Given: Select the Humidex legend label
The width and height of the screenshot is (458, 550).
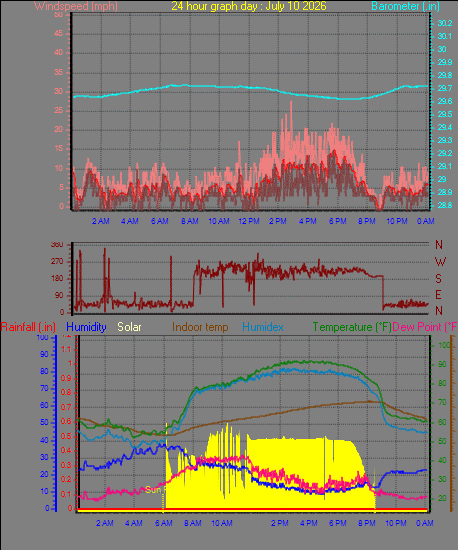Looking at the screenshot, I should [263, 327].
